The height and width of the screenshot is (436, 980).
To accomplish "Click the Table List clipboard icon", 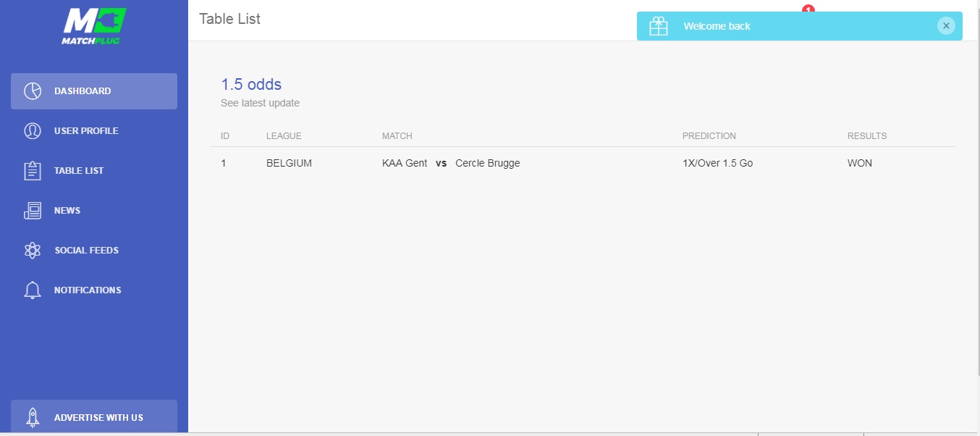I will (33, 171).
